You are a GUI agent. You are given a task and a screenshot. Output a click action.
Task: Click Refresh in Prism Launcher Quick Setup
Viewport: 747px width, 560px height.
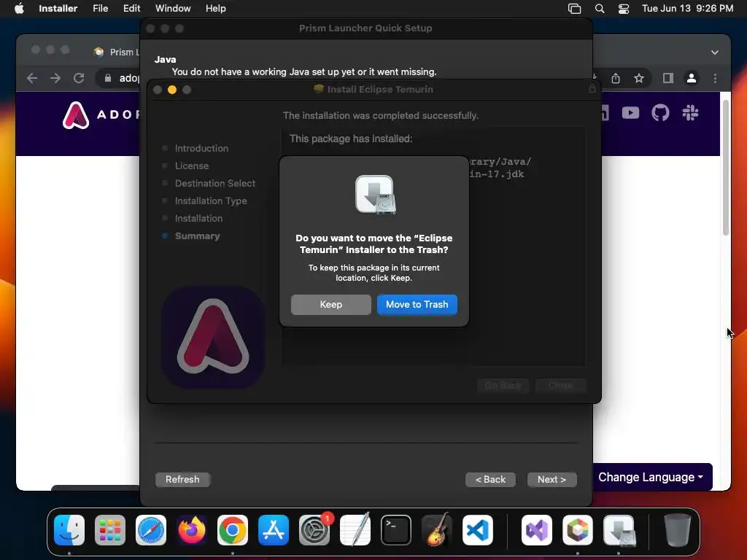tap(182, 479)
